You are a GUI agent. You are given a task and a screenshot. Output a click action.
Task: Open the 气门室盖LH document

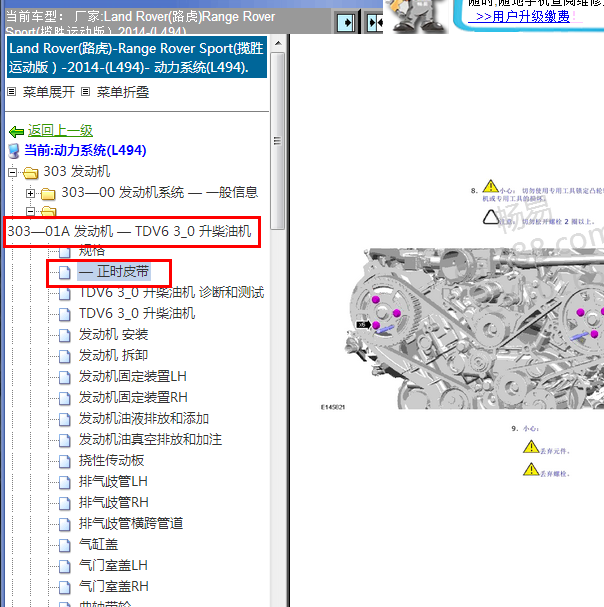(113, 565)
